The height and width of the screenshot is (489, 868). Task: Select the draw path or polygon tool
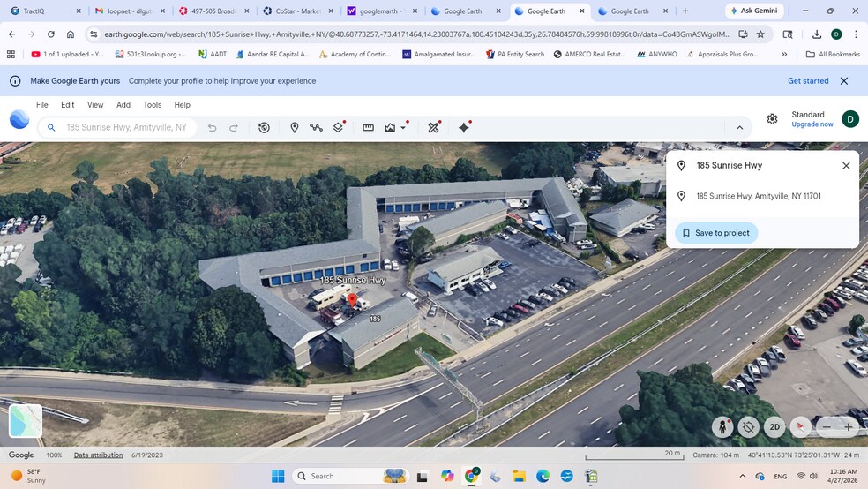click(316, 127)
